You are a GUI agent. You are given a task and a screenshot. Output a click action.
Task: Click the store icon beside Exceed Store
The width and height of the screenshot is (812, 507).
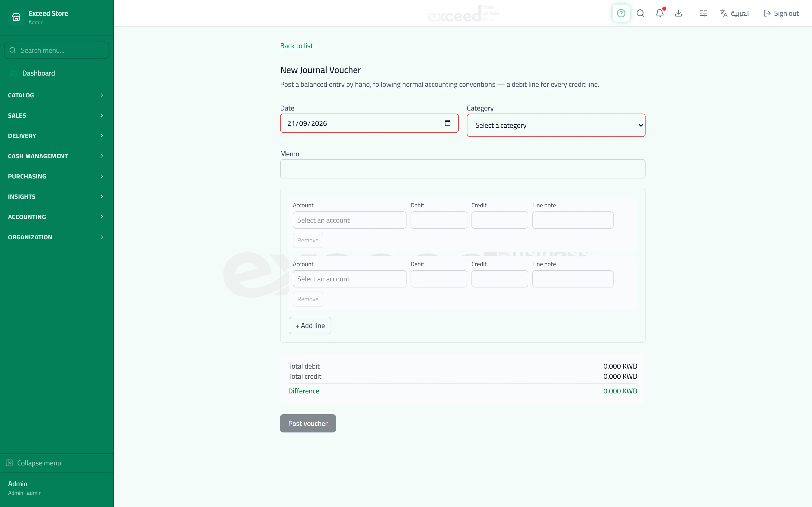click(x=16, y=17)
